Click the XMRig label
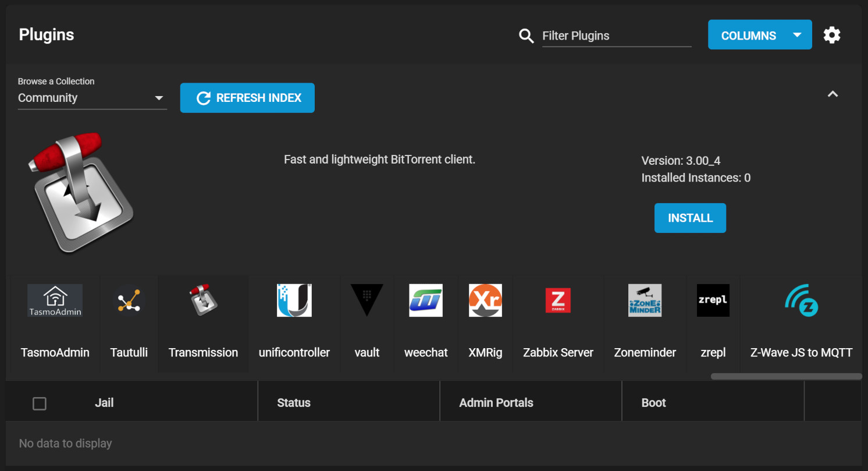 [485, 352]
